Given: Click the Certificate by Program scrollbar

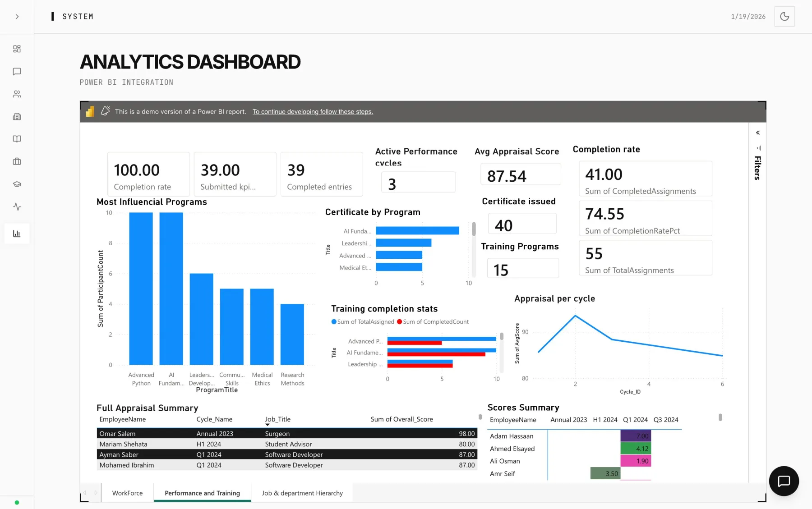Looking at the screenshot, I should click(x=474, y=229).
